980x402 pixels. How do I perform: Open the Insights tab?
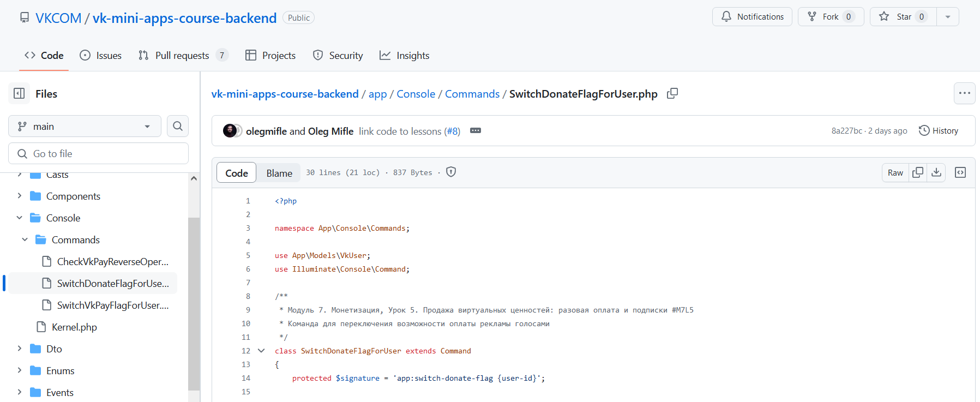(x=404, y=55)
